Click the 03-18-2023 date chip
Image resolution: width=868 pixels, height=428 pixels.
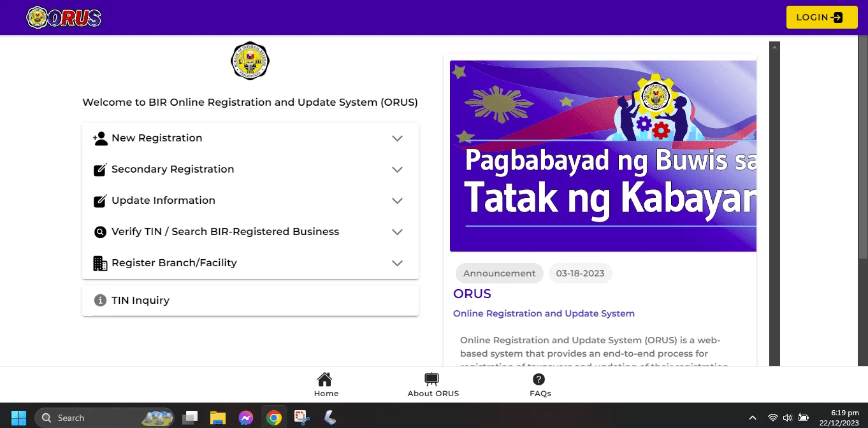tap(580, 273)
